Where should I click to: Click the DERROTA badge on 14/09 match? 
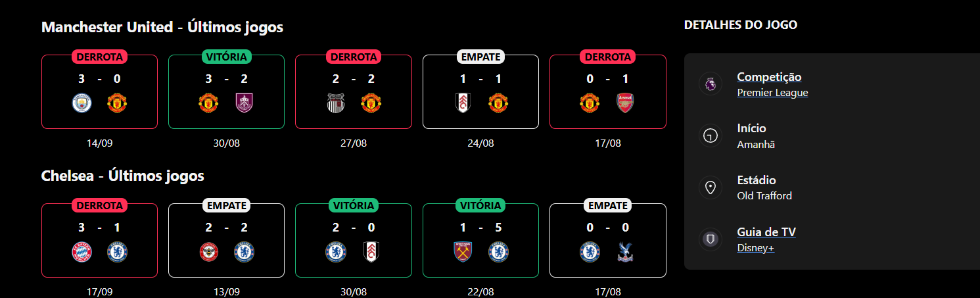pos(99,57)
